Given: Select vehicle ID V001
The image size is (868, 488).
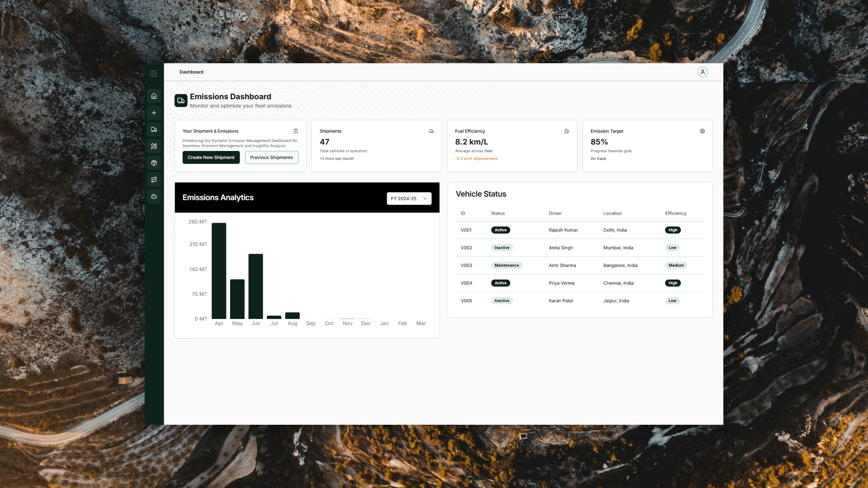Looking at the screenshot, I should tap(466, 230).
